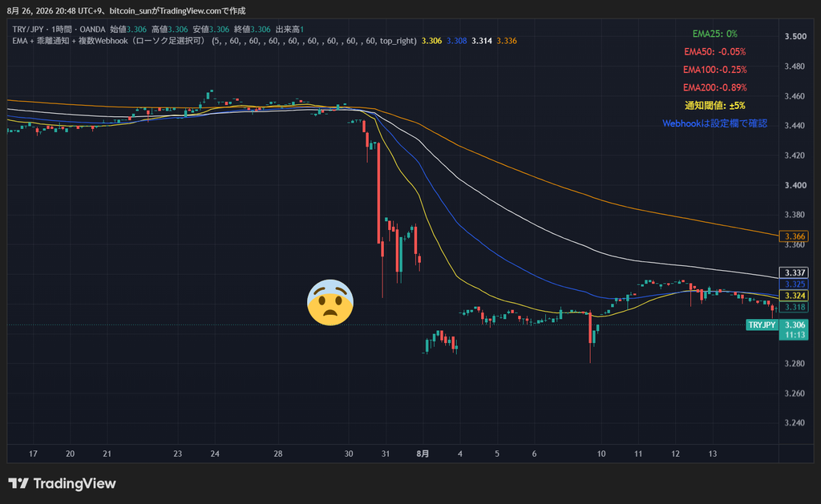
Task: Click date 6 on the time axis
Action: click(534, 454)
